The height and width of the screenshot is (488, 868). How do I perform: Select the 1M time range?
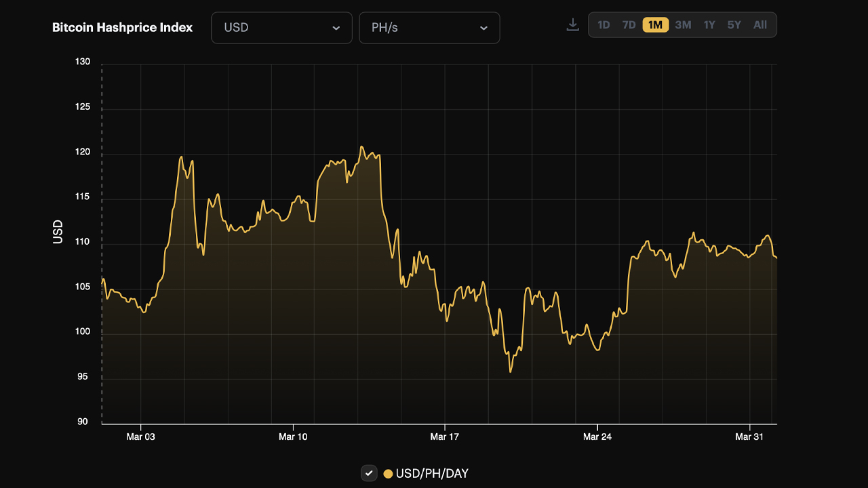tap(656, 25)
